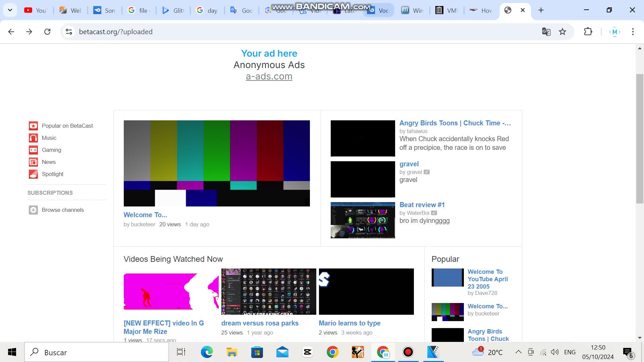The image size is (644, 362).
Task: Open the uploader 'tahawus' channel link
Action: coord(417,131)
